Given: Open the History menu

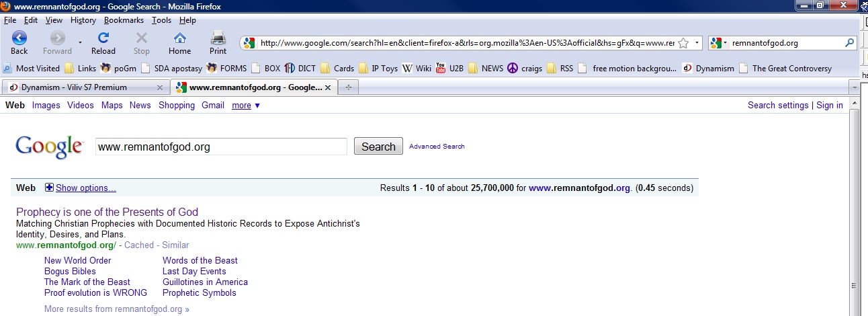Looking at the screenshot, I should [x=83, y=20].
